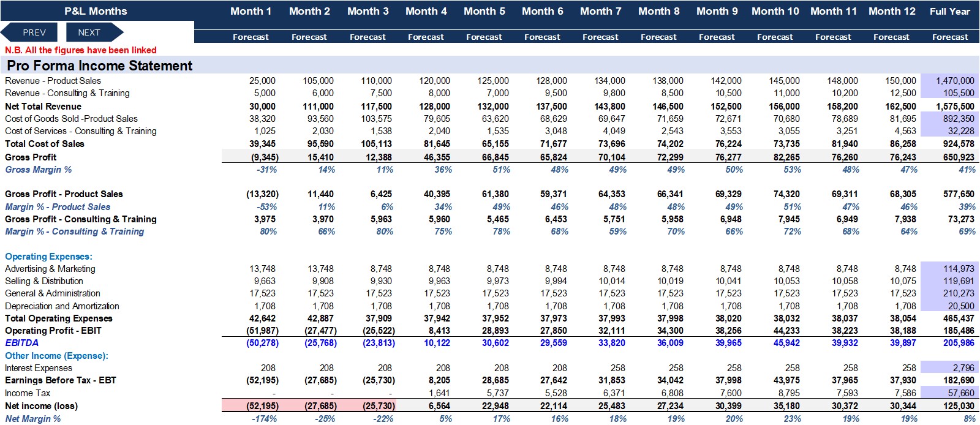Click Month 1 product sales value 25,000

coord(262,81)
